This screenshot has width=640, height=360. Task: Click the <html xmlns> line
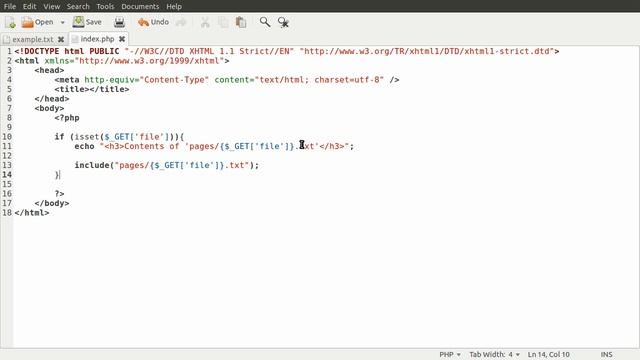coord(122,61)
